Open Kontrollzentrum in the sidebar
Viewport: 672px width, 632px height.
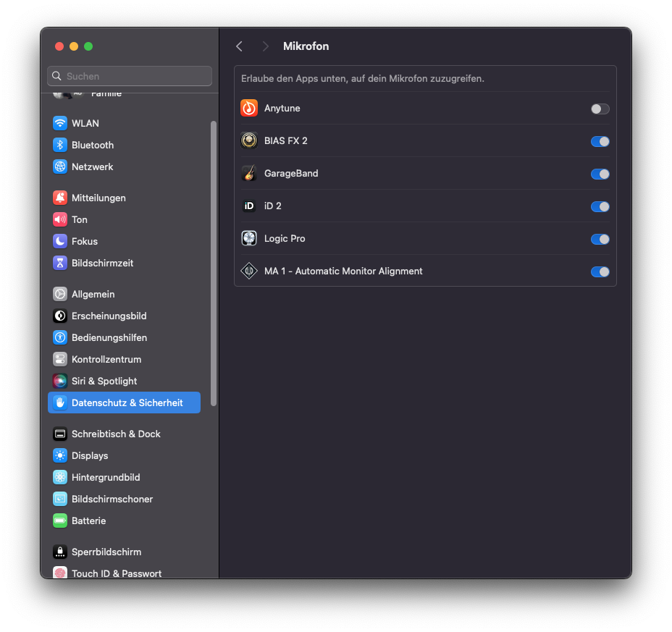click(x=125, y=359)
